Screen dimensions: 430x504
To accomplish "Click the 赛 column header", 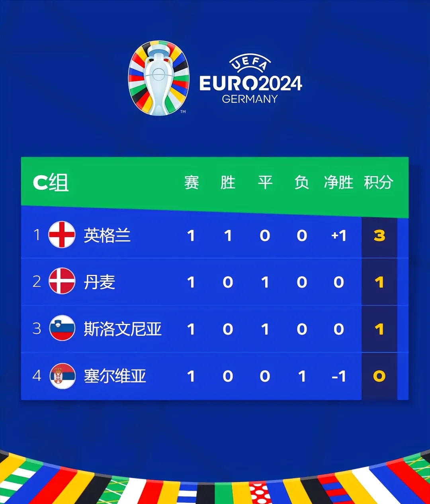I will click(x=192, y=182).
